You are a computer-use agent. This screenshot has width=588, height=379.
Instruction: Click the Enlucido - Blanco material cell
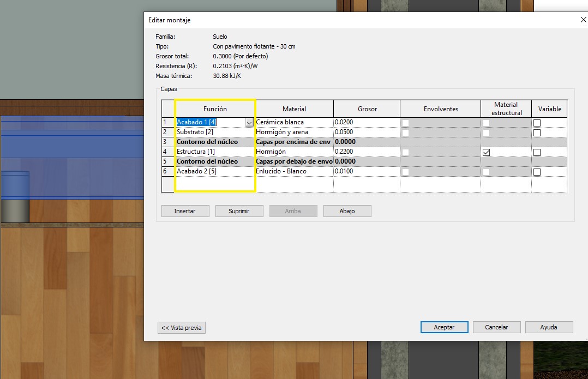[x=294, y=171]
